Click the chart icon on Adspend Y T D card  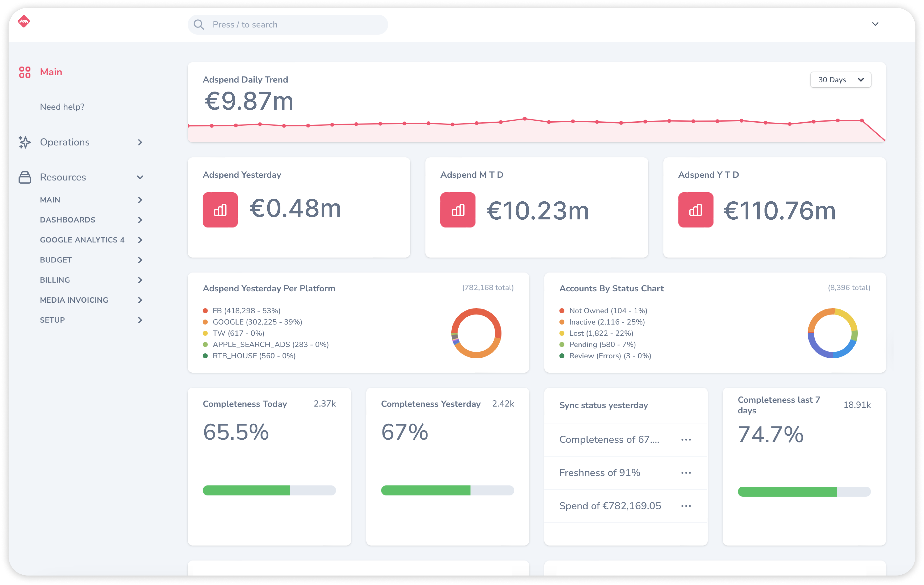click(x=695, y=210)
